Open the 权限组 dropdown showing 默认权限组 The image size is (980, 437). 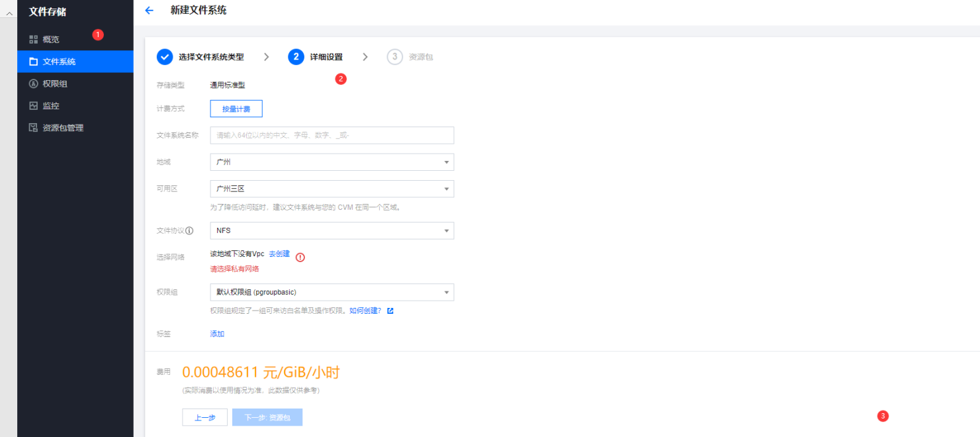(x=332, y=292)
